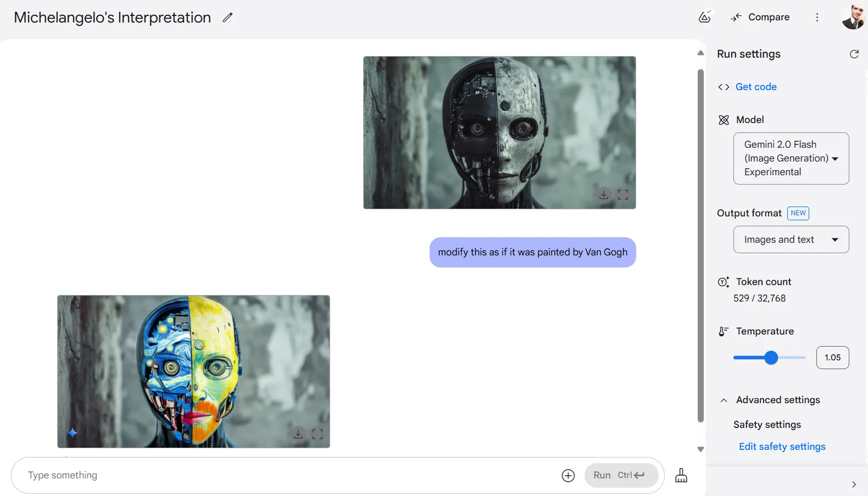
Task: Download the Van Gogh styled image
Action: click(x=298, y=434)
